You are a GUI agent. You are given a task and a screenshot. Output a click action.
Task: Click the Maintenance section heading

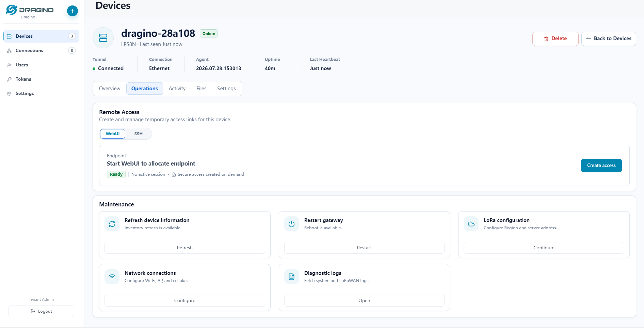coord(116,204)
